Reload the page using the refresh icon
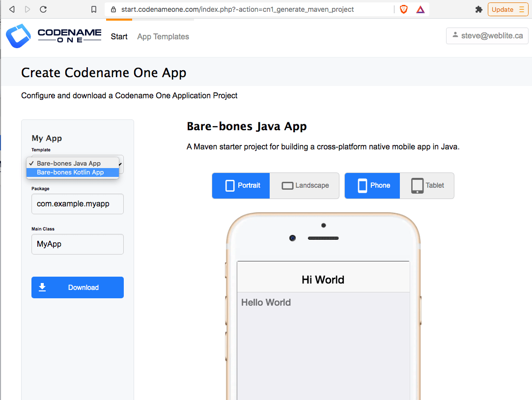The image size is (532, 400). 43,8
